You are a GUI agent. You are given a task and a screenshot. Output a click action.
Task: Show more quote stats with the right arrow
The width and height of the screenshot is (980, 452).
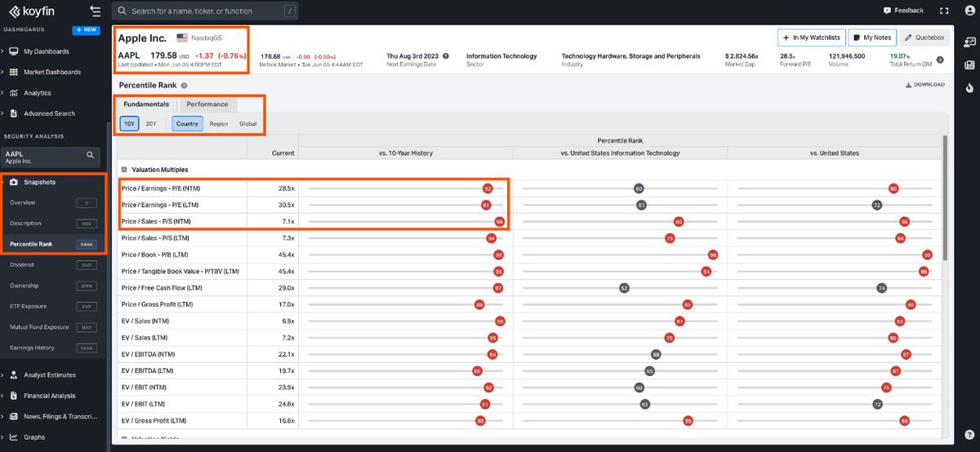point(940,60)
